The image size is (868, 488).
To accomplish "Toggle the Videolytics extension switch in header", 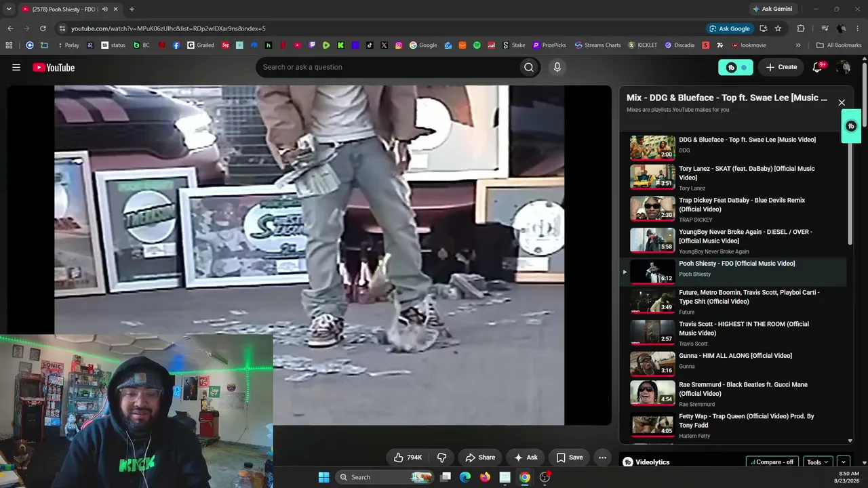I will 736,67.
